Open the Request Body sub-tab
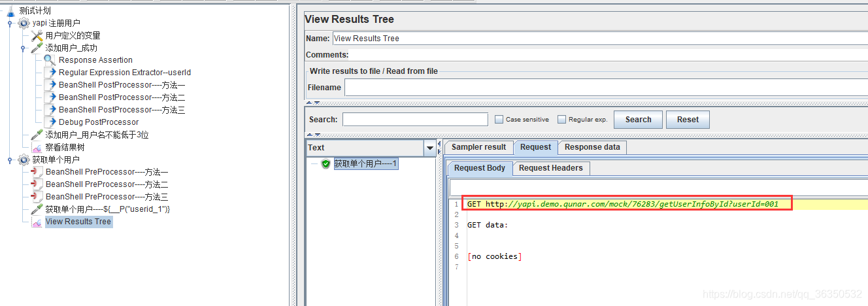This screenshot has height=306, width=868. click(480, 168)
